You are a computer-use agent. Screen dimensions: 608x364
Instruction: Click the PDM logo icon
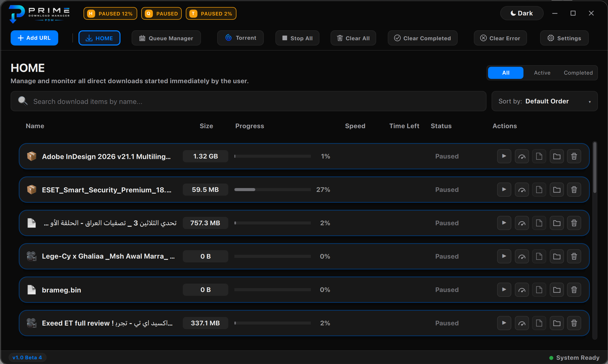(17, 14)
